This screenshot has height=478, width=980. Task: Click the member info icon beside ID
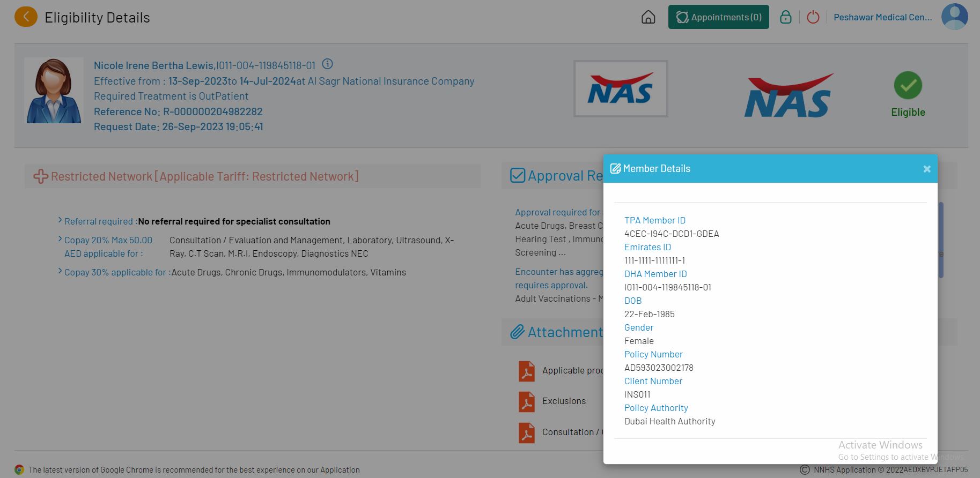327,64
